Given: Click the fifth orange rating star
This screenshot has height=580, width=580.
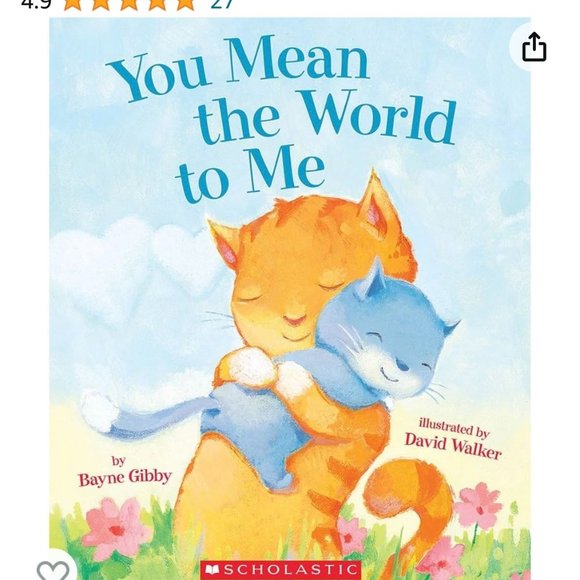Looking at the screenshot, I should coord(185,3).
